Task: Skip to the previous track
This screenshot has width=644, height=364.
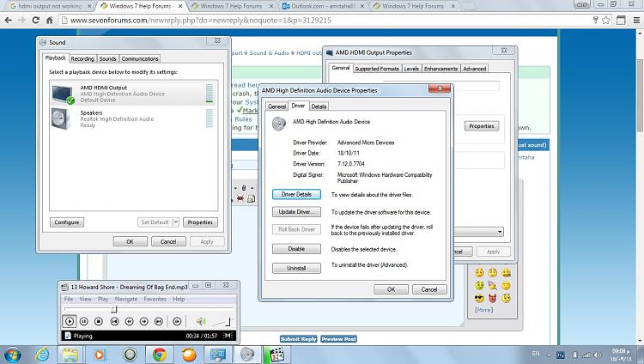Action: point(114,321)
